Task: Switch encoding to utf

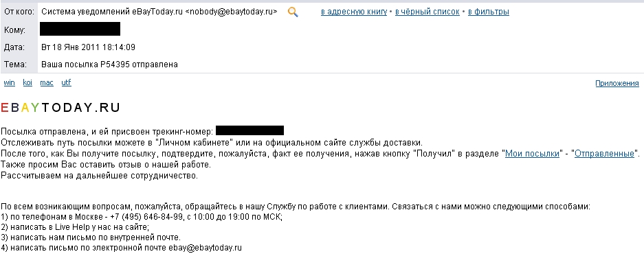Action: tap(66, 82)
